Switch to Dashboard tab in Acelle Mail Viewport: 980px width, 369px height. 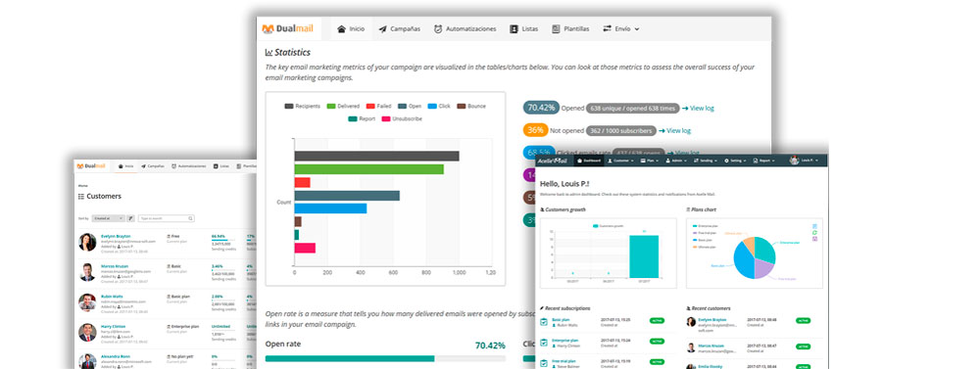(589, 161)
